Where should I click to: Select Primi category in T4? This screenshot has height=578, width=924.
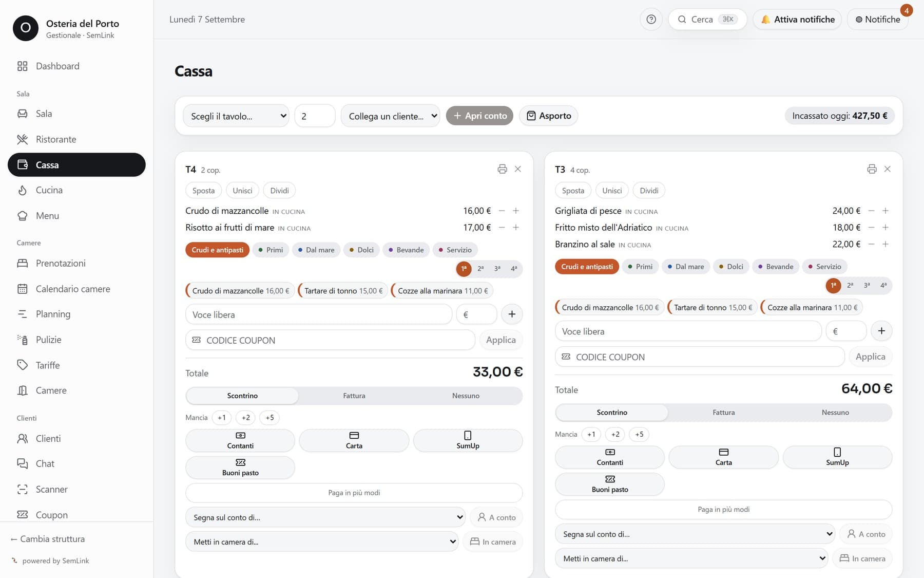[271, 250]
